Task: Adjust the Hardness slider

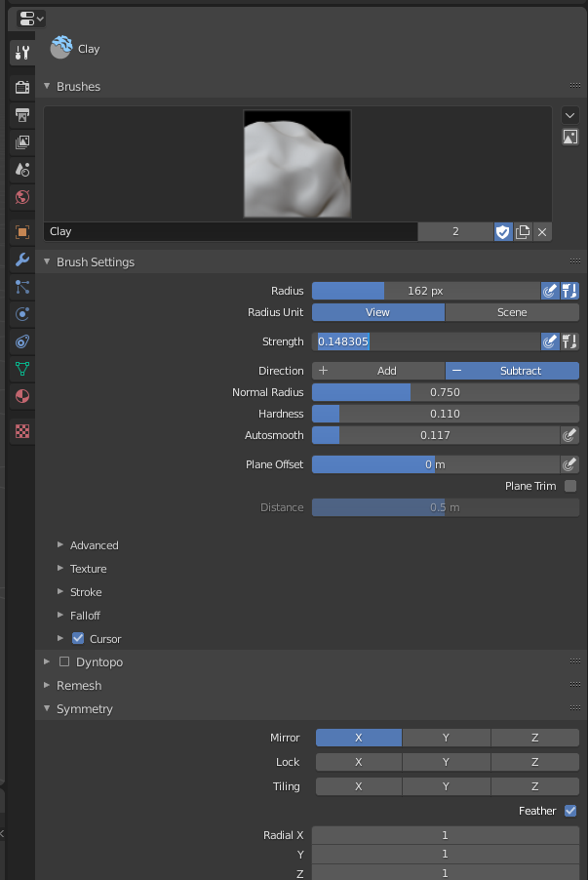Action: (x=446, y=414)
